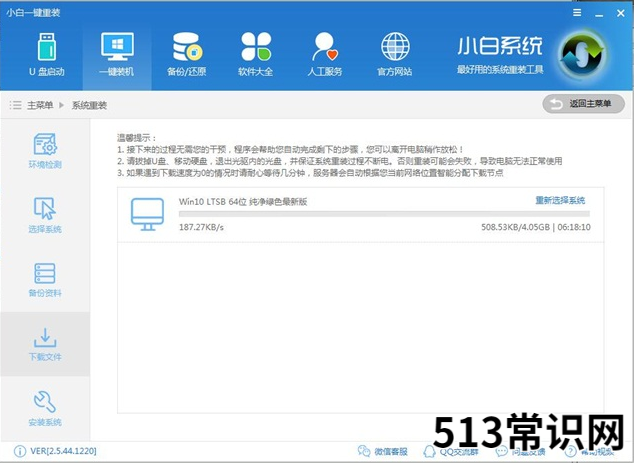The height and width of the screenshot is (463, 634).
Task: Click the 重新选择系统 link
Action: click(x=560, y=200)
